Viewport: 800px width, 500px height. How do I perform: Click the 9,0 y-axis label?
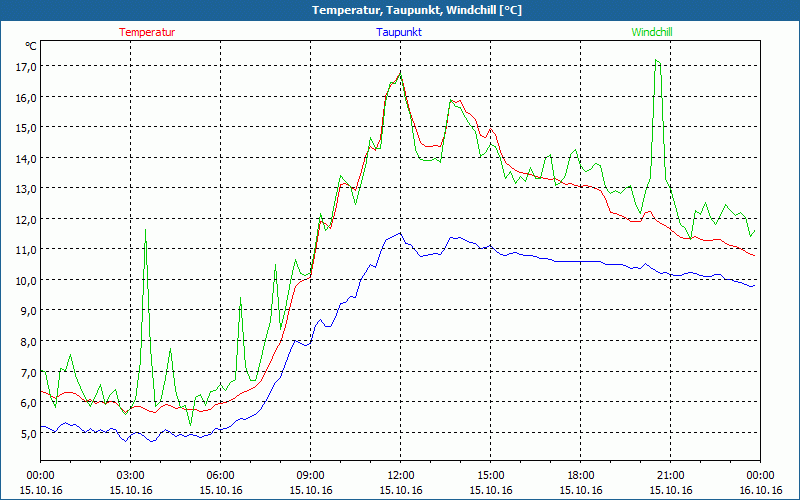click(28, 311)
